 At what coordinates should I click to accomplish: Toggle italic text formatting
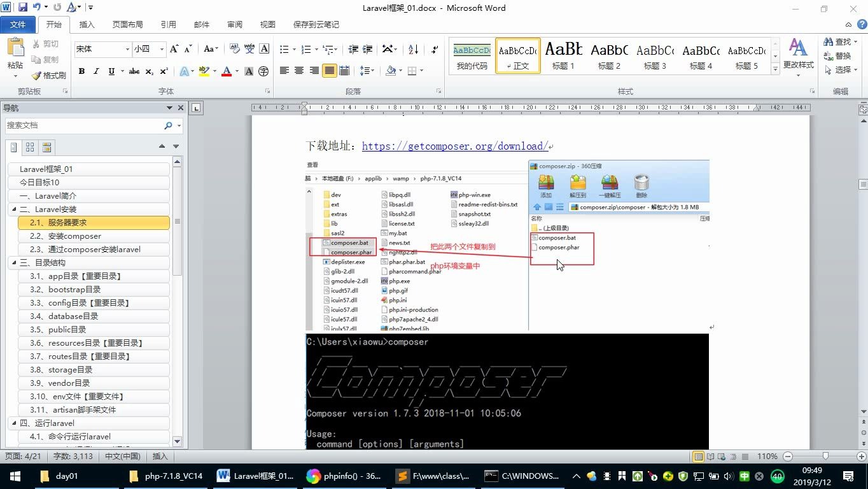point(96,71)
